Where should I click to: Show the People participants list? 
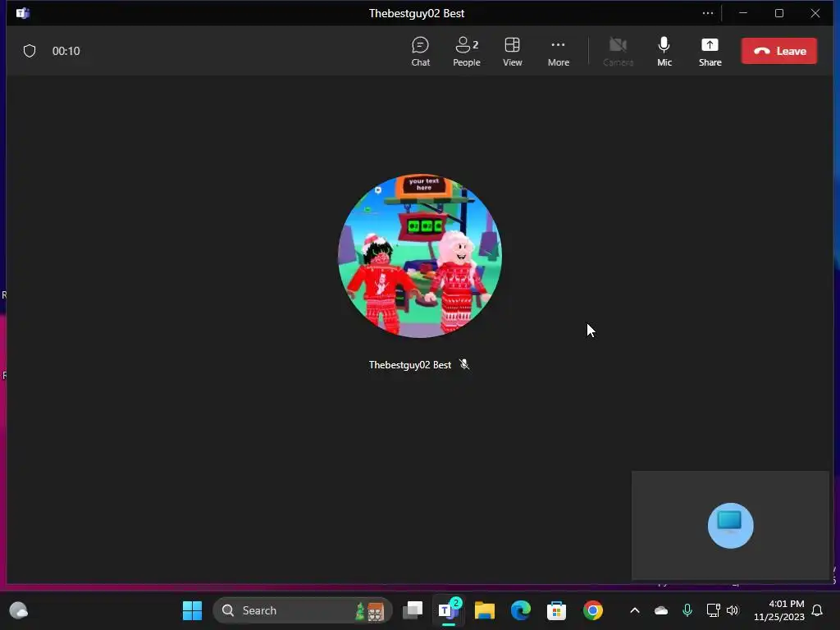466,52
